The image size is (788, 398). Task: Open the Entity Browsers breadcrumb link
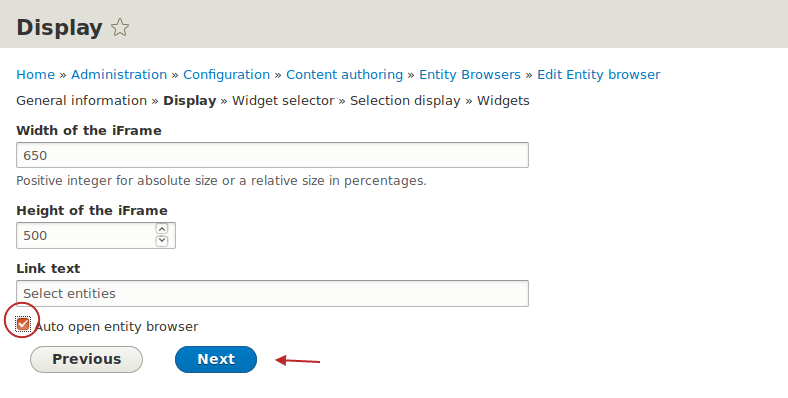470,75
